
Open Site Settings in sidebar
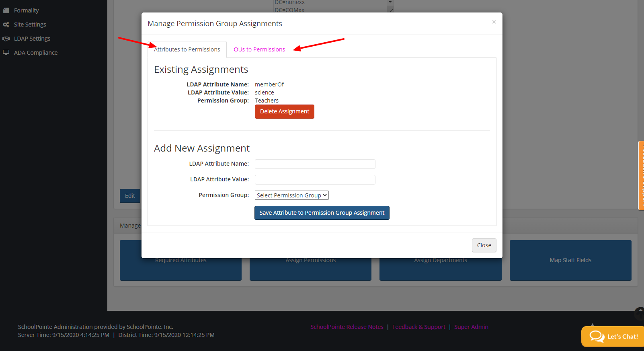[30, 25]
